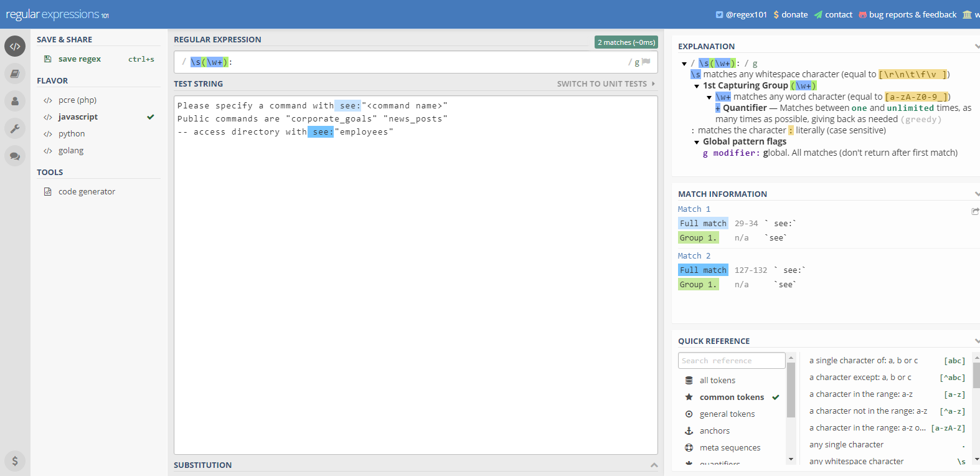The image size is (980, 476).
Task: Click the anchor icon in quick reference
Action: click(x=689, y=431)
